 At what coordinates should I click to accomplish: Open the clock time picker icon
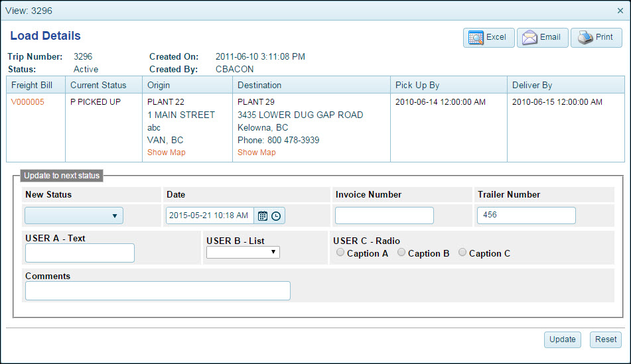click(x=276, y=216)
